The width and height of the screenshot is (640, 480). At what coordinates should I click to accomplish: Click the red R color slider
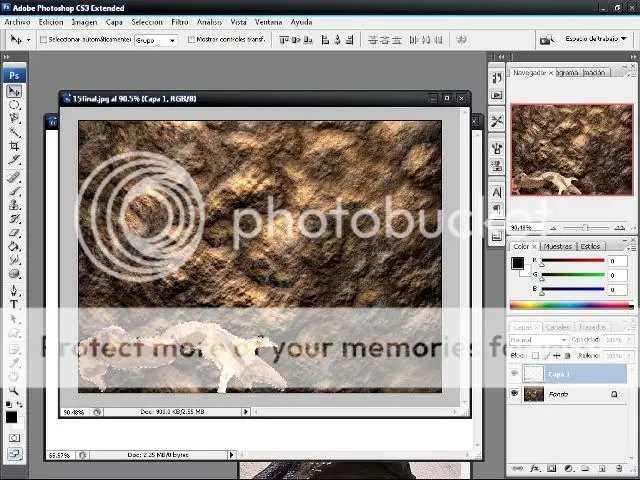tap(573, 260)
